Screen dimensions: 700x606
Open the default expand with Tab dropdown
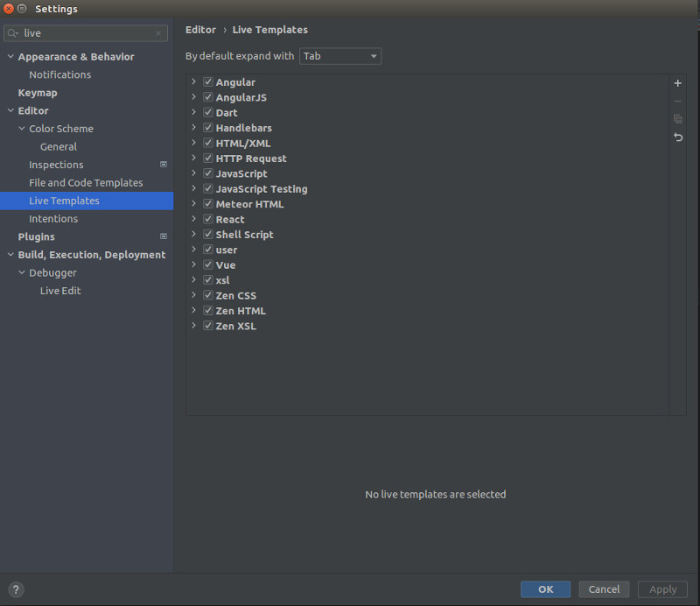click(x=340, y=55)
